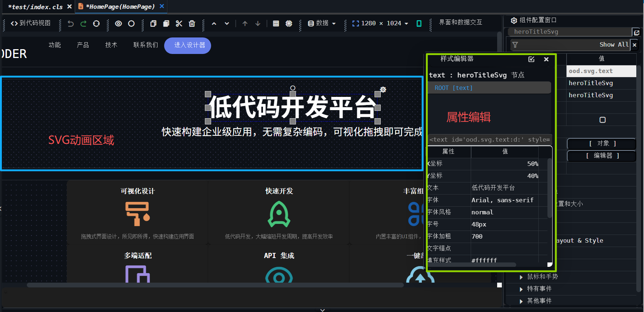Click the grey up arrow icon
This screenshot has width=644, height=312.
pyautogui.click(x=245, y=23)
